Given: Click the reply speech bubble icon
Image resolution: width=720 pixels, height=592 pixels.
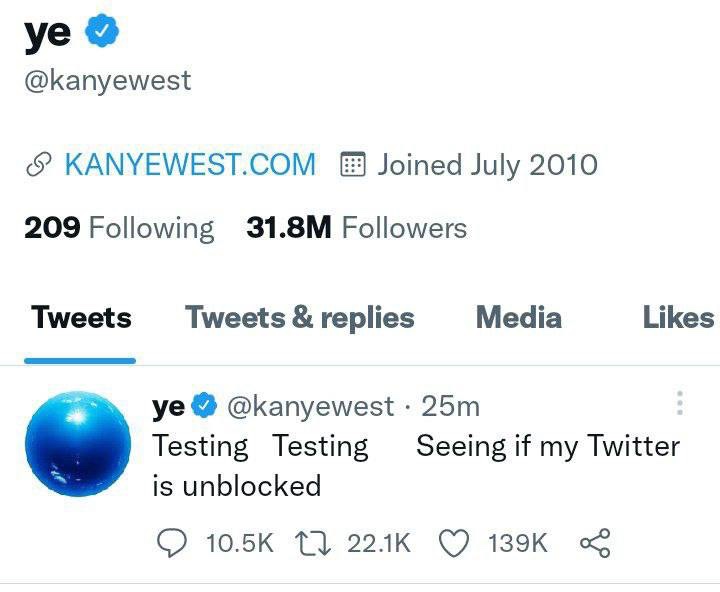Looking at the screenshot, I should pos(172,542).
